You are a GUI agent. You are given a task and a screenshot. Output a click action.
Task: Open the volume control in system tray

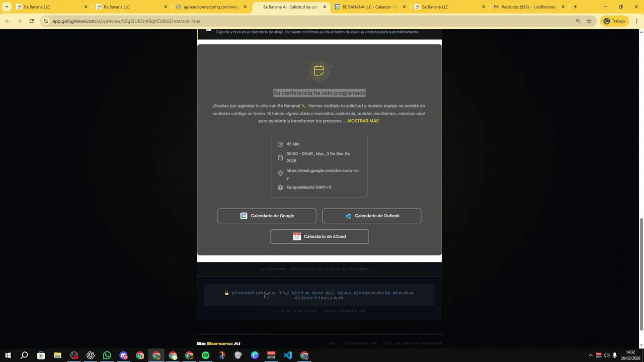(606, 355)
